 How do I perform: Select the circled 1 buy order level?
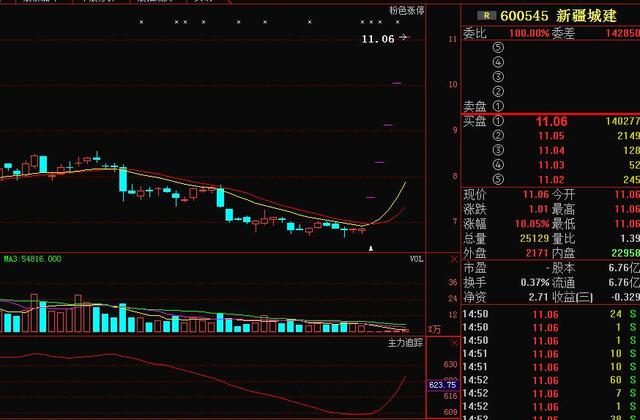pyautogui.click(x=499, y=121)
